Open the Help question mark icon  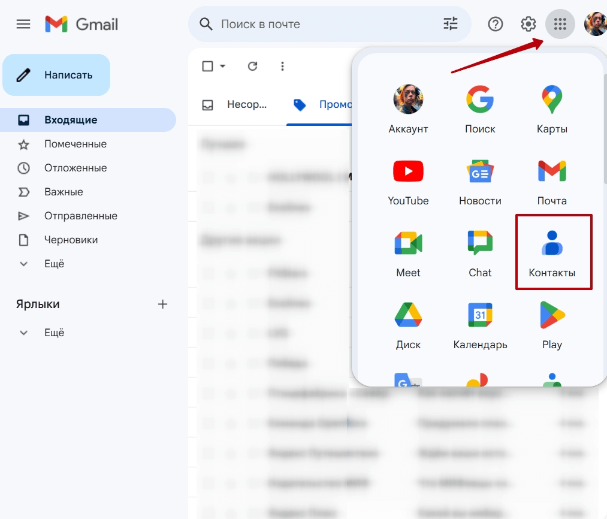pyautogui.click(x=495, y=24)
